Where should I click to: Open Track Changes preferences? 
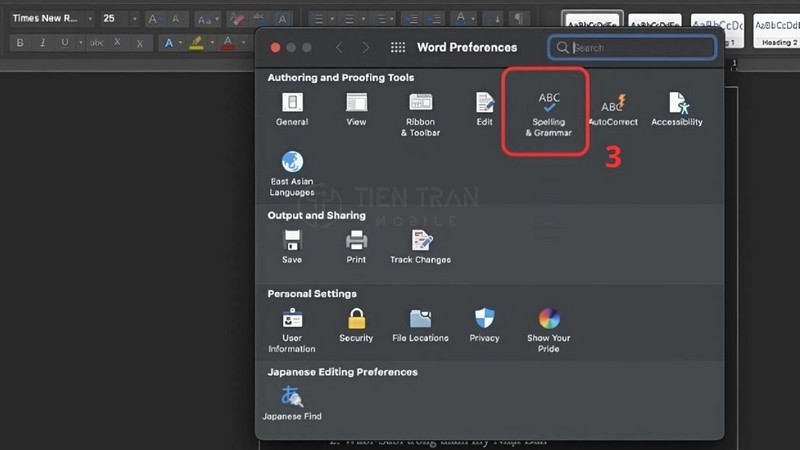420,245
